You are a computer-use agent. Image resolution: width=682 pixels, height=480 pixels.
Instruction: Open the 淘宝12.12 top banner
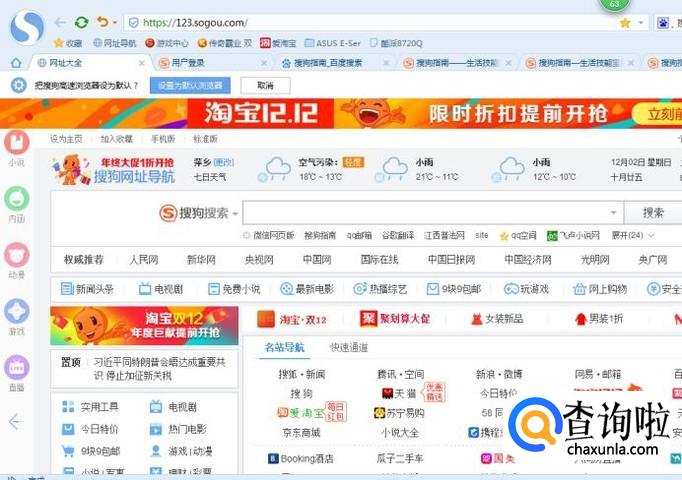[341, 113]
